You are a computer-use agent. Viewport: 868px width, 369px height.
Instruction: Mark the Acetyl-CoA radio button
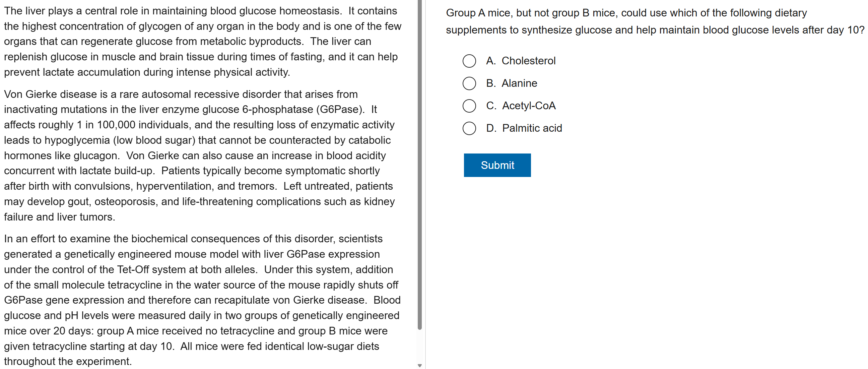pos(469,106)
